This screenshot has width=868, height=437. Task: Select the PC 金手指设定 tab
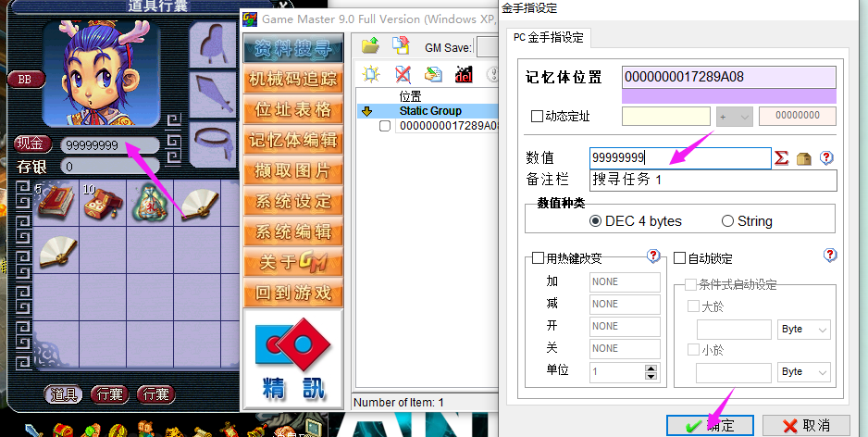(548, 38)
